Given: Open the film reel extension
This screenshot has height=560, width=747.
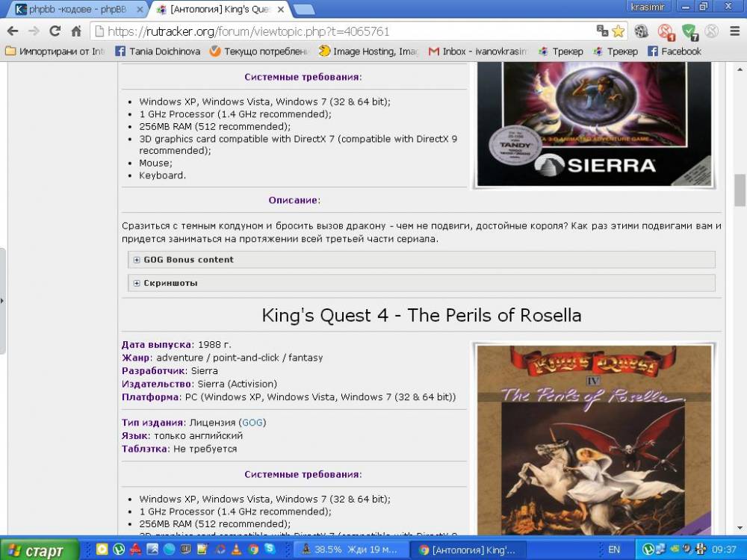Looking at the screenshot, I should pos(641,31).
